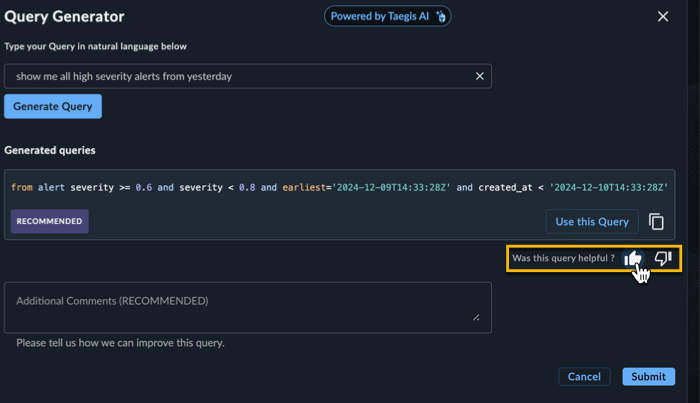The image size is (700, 403).
Task: Click the 'Please tell us how' helper text
Action: point(120,343)
